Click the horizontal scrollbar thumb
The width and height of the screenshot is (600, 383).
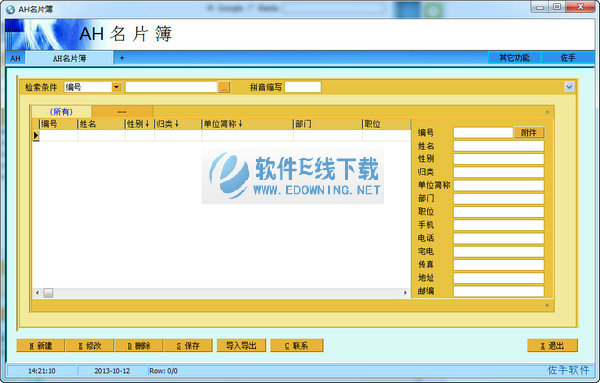48,293
